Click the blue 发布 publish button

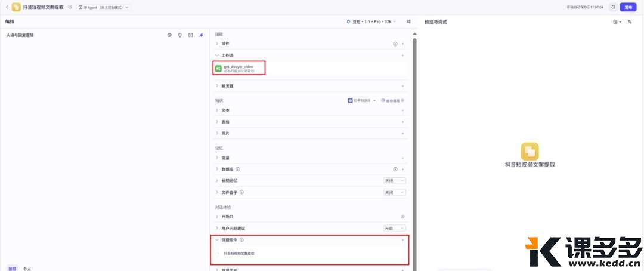(x=628, y=7)
